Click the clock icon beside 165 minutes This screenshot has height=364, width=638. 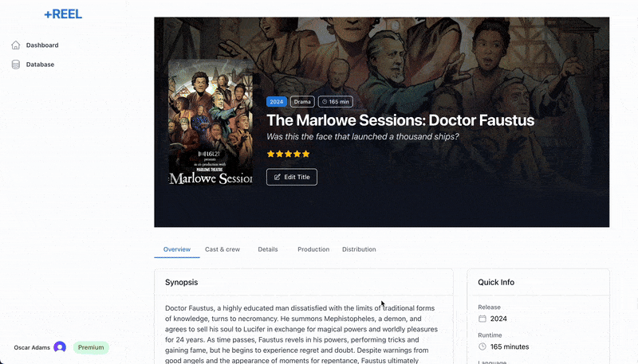click(482, 346)
